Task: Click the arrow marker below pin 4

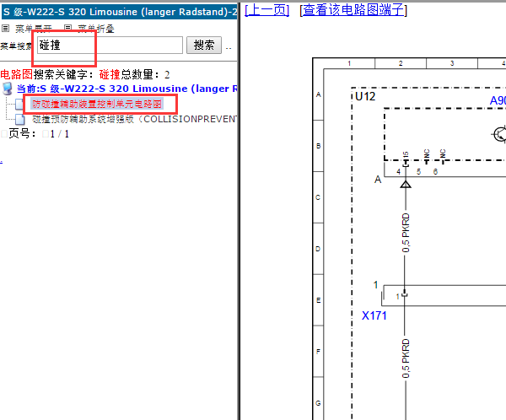Action: click(406, 185)
